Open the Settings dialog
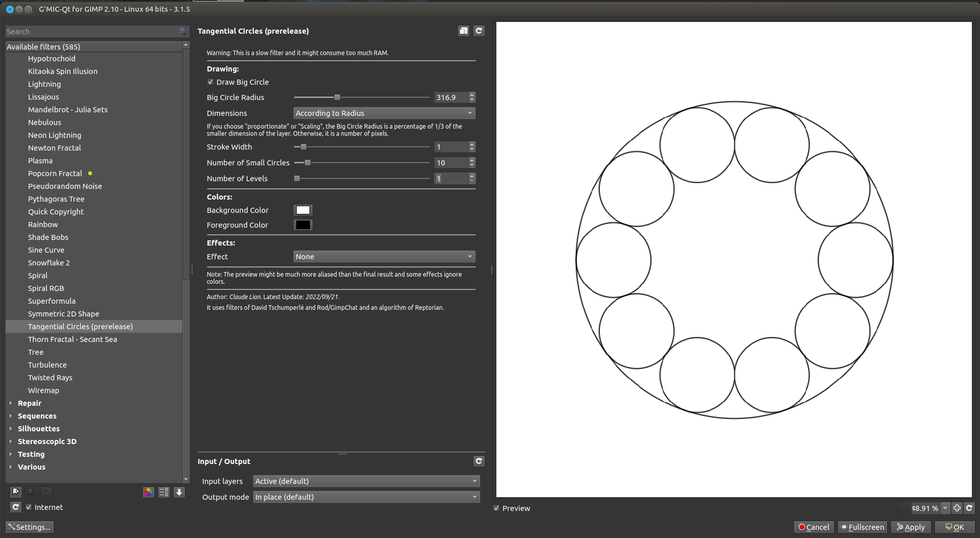This screenshot has height=538, width=980. [30, 527]
